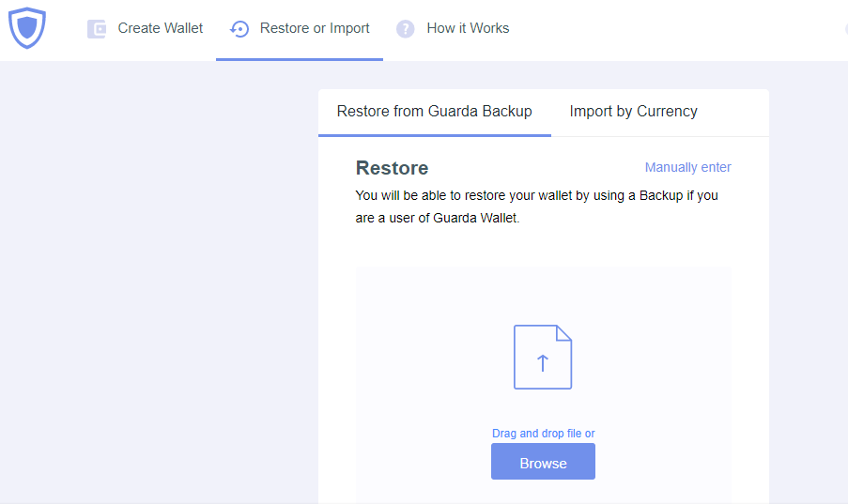Click the wallet icon beside Create Wallet
The width and height of the screenshot is (848, 504).
[x=97, y=29]
